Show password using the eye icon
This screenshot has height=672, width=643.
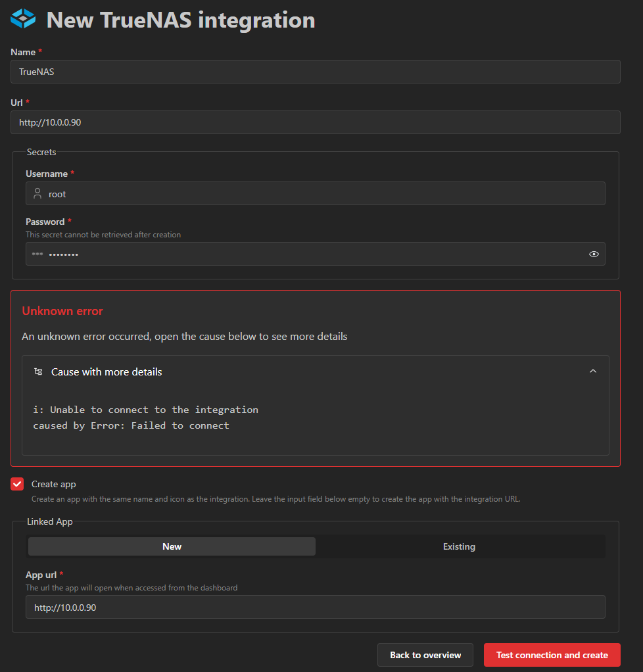click(x=594, y=254)
